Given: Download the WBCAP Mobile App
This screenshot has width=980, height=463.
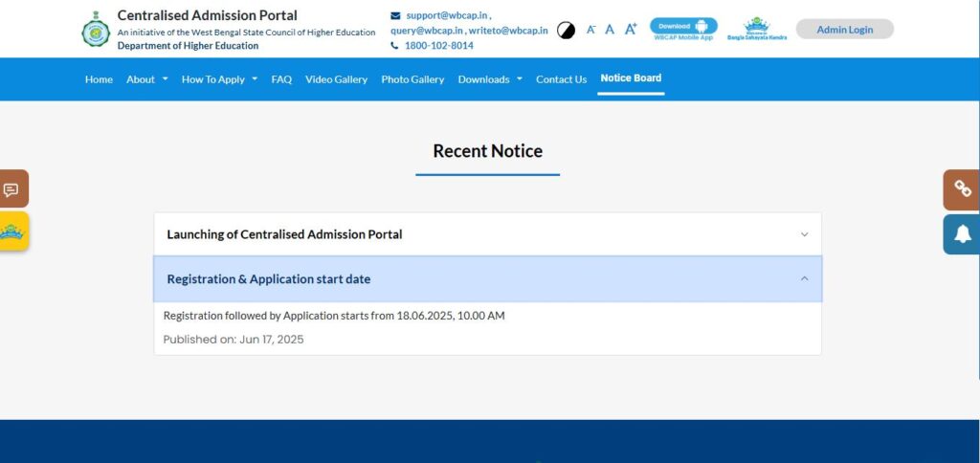Looking at the screenshot, I should pos(683,29).
